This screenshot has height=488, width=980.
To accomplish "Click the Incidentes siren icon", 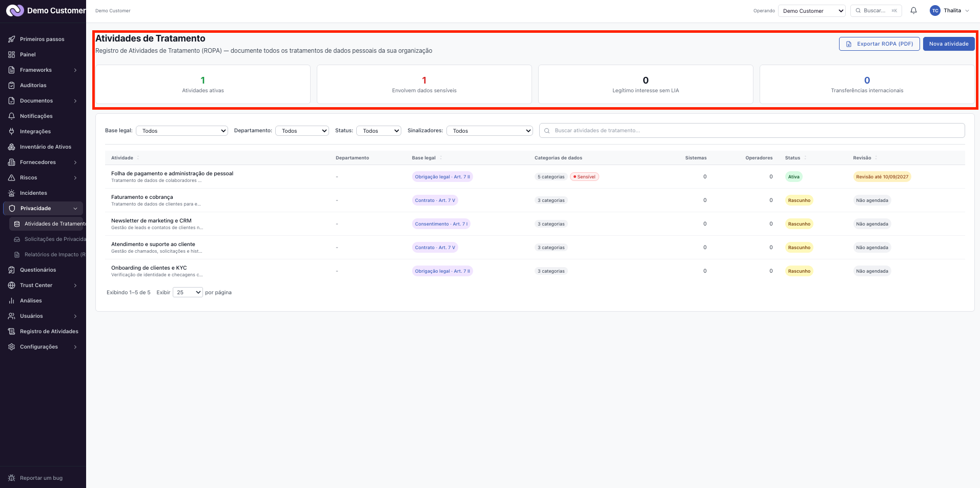I will point(11,193).
